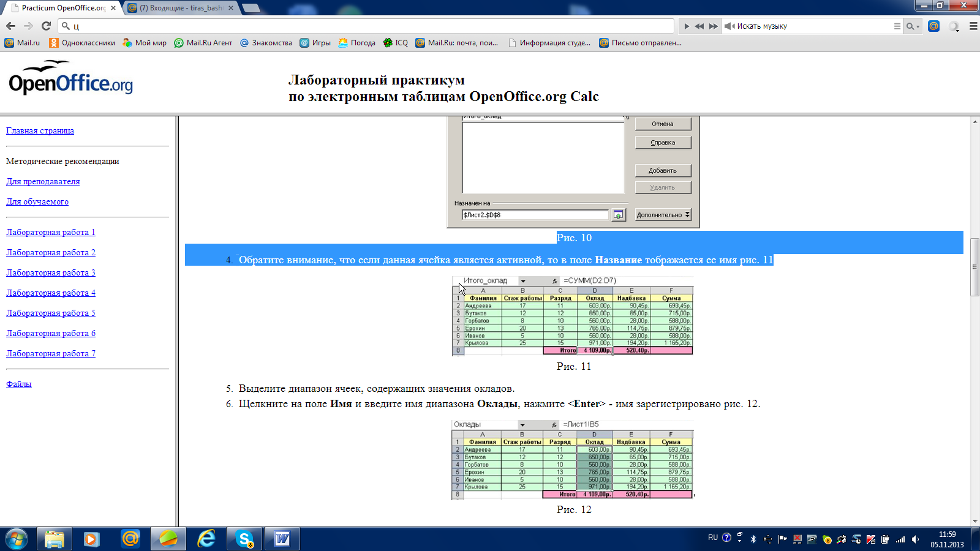The height and width of the screenshot is (551, 980).
Task: Open the Одноклассники bookmark
Action: (82, 43)
